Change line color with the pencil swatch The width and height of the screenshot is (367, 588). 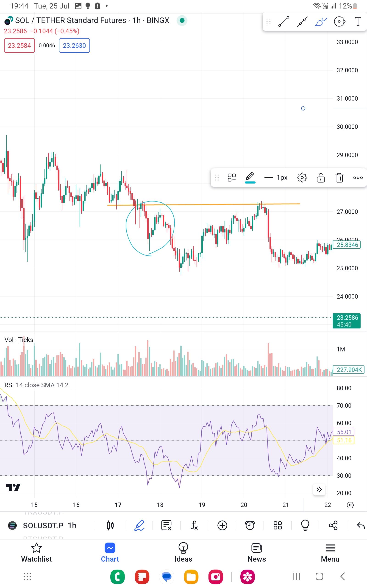click(250, 178)
